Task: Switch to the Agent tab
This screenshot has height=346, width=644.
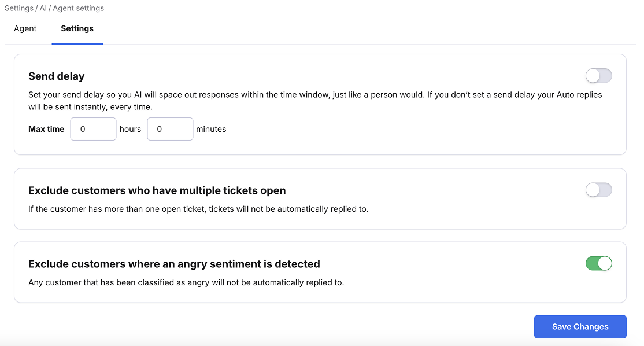Action: click(x=25, y=28)
